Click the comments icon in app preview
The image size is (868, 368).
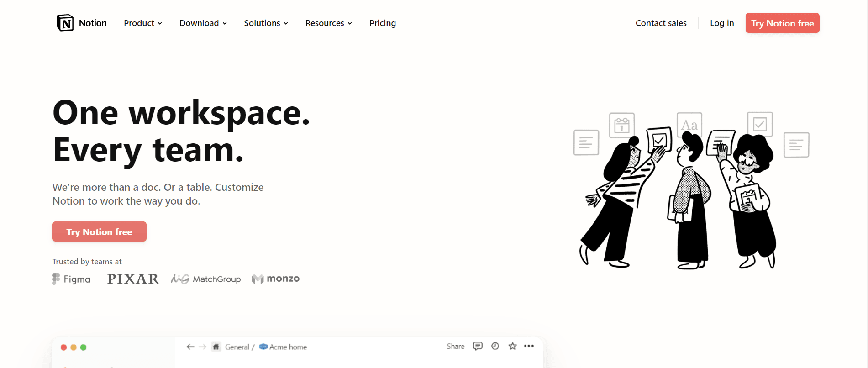point(478,346)
